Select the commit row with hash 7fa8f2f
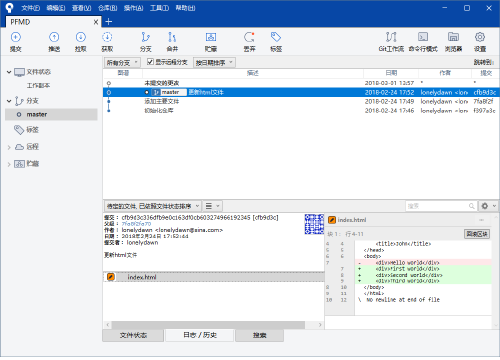Viewport: 500px width, 360px height. click(301, 101)
